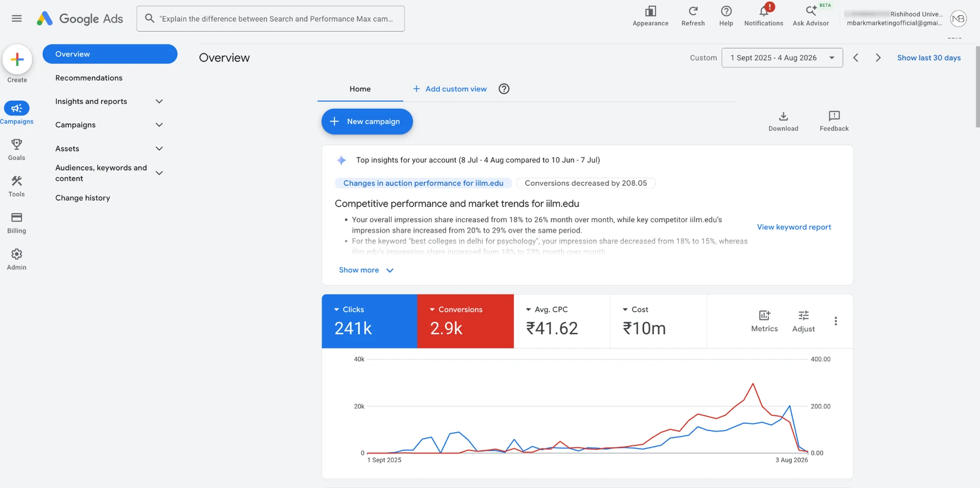Expand insights with Show more

coord(366,270)
